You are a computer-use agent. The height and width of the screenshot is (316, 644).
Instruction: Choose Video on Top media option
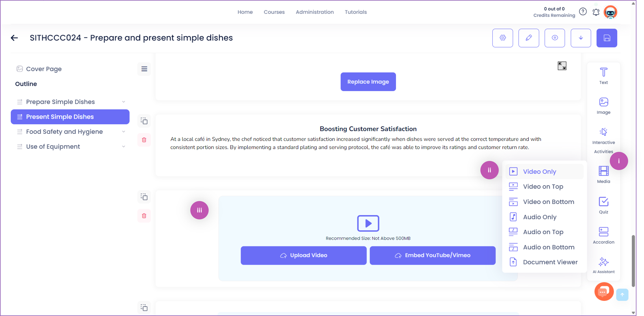point(543,187)
